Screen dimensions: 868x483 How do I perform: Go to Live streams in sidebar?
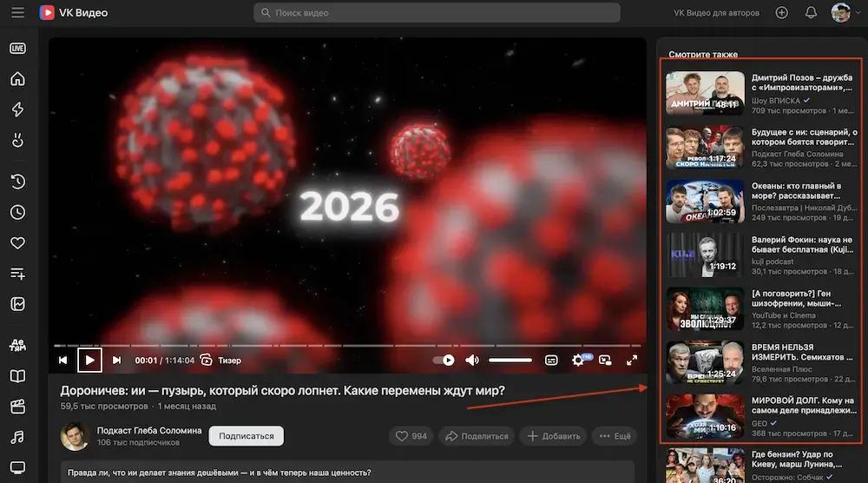click(x=17, y=48)
